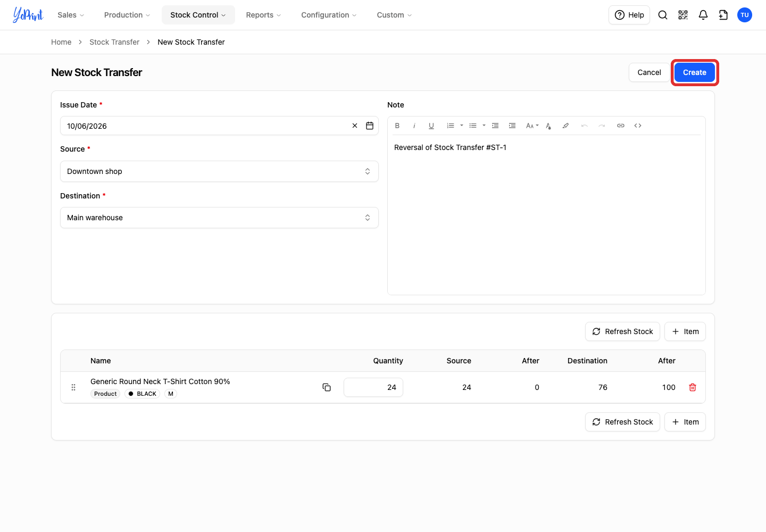Increase indent in Note editor
This screenshot has width=766, height=532.
[512, 126]
